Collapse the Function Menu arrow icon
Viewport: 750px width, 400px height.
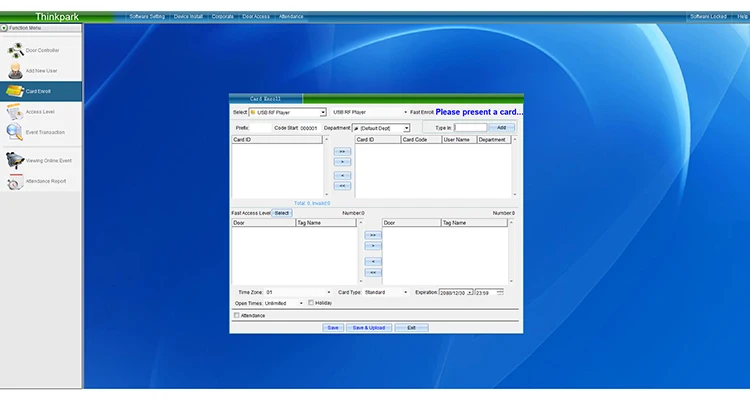(x=5, y=28)
